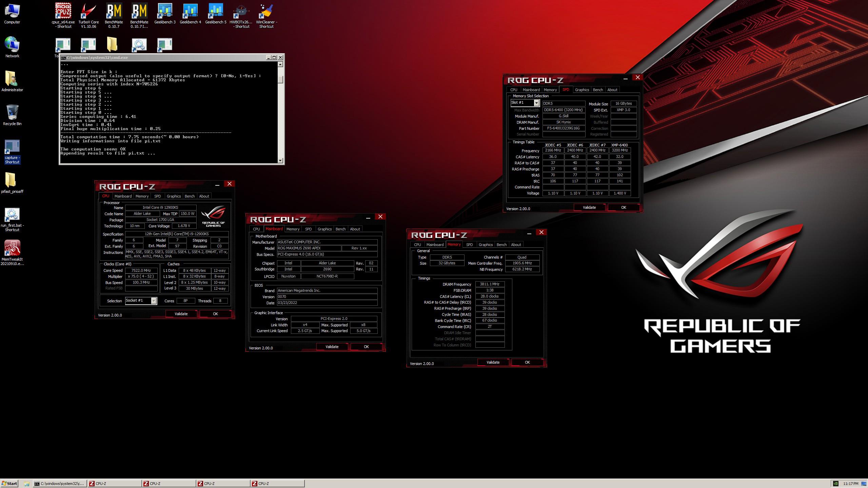Open Bench tab in CPU-Z processor window

190,196
